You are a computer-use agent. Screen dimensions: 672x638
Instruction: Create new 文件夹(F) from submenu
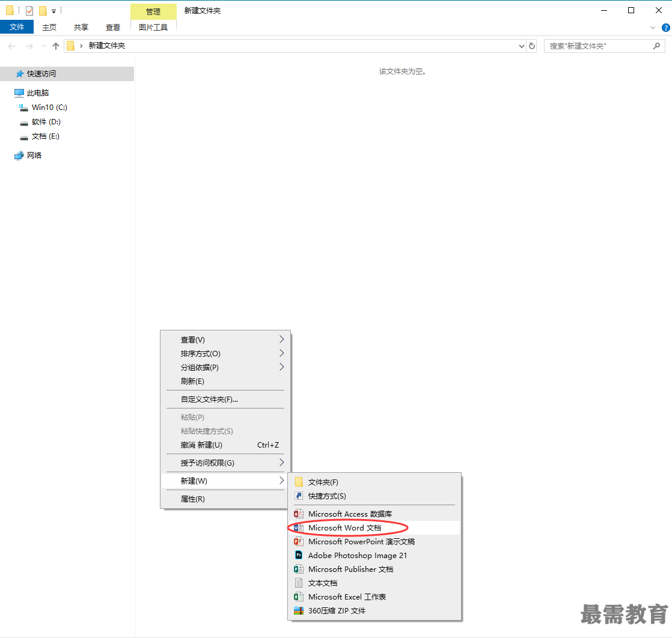pos(374,482)
